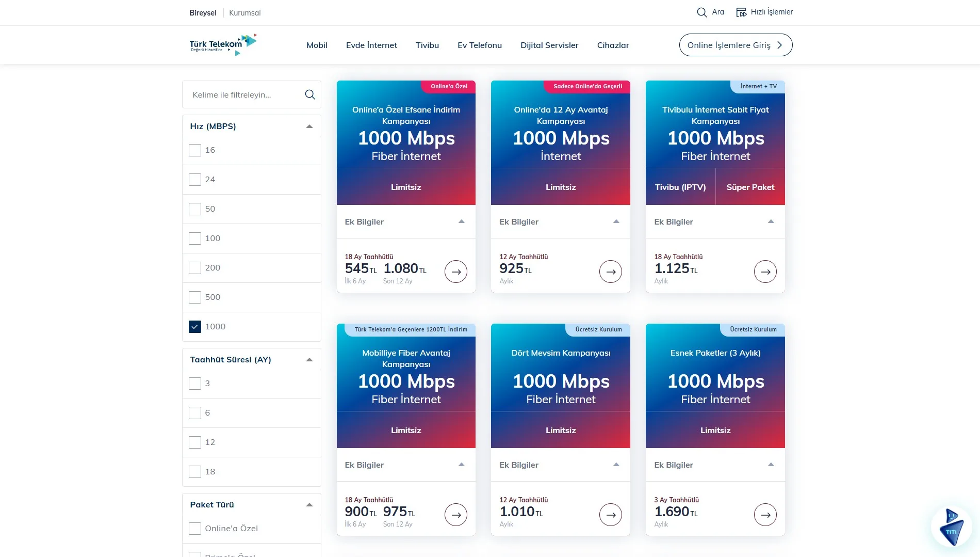Image resolution: width=980 pixels, height=557 pixels.
Task: Click the Tivibu (IPTV) label
Action: (x=680, y=187)
